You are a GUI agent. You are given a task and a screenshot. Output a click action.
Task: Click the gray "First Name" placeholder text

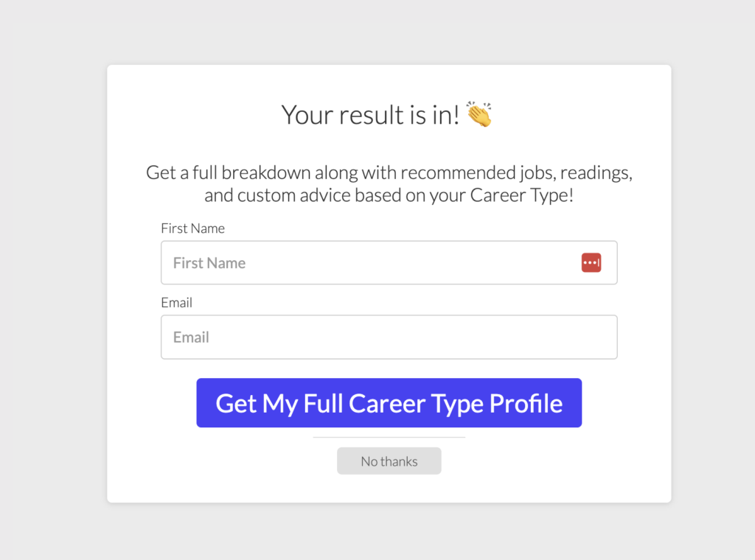click(x=209, y=263)
